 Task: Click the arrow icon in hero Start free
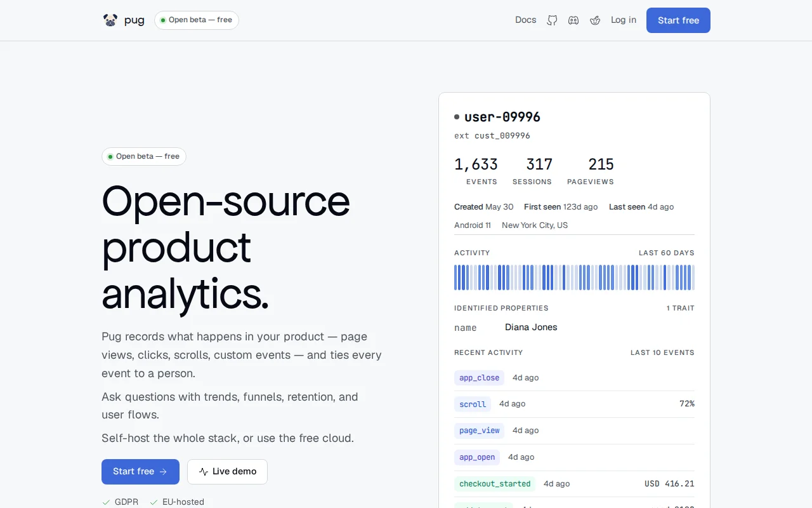[x=163, y=472]
